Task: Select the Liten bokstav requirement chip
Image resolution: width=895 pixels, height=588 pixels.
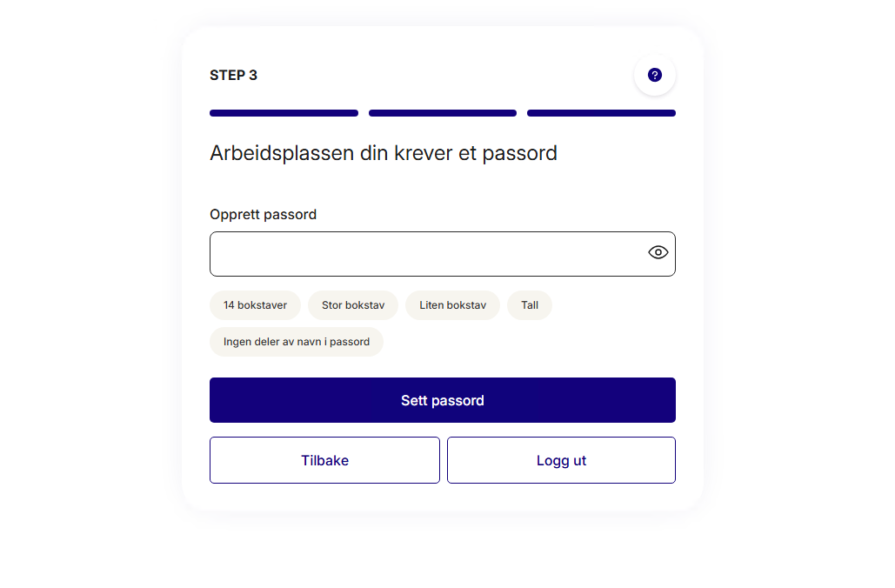Action: pos(452,305)
